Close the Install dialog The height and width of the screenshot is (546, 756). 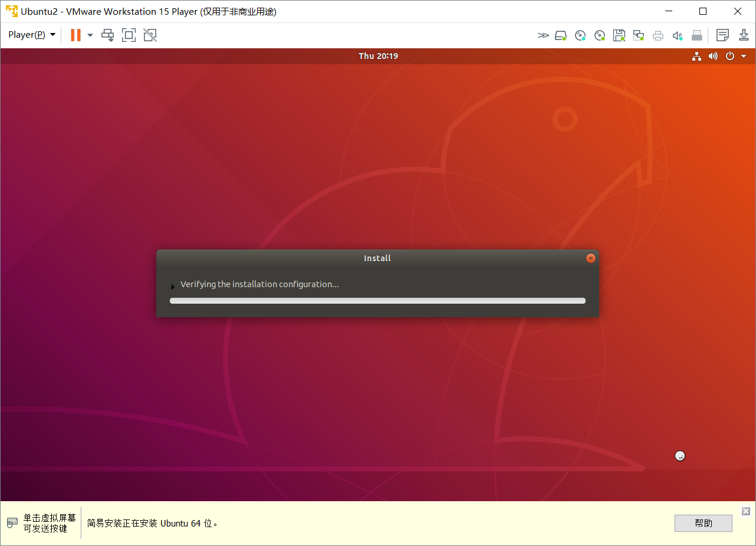tap(591, 258)
